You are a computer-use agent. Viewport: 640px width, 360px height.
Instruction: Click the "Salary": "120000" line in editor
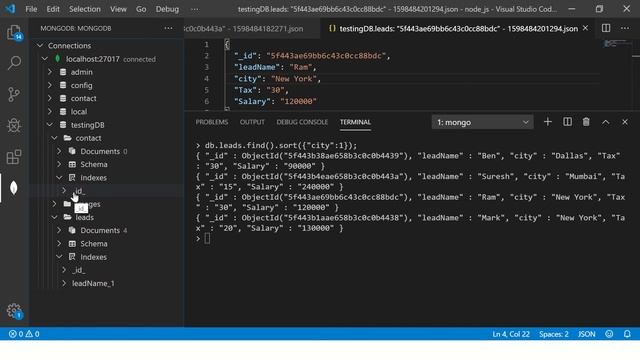click(x=275, y=101)
